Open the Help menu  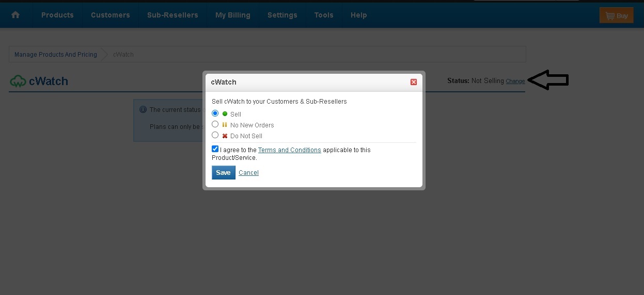coord(359,15)
